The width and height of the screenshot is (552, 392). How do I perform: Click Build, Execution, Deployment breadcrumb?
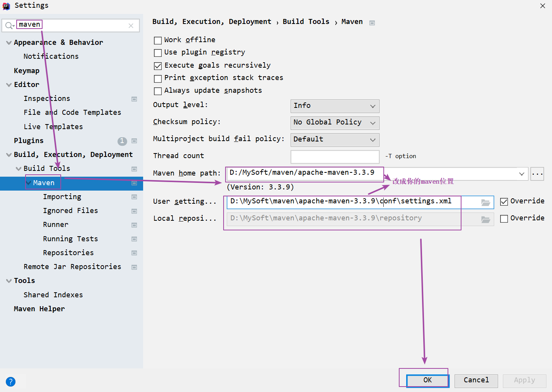point(212,22)
